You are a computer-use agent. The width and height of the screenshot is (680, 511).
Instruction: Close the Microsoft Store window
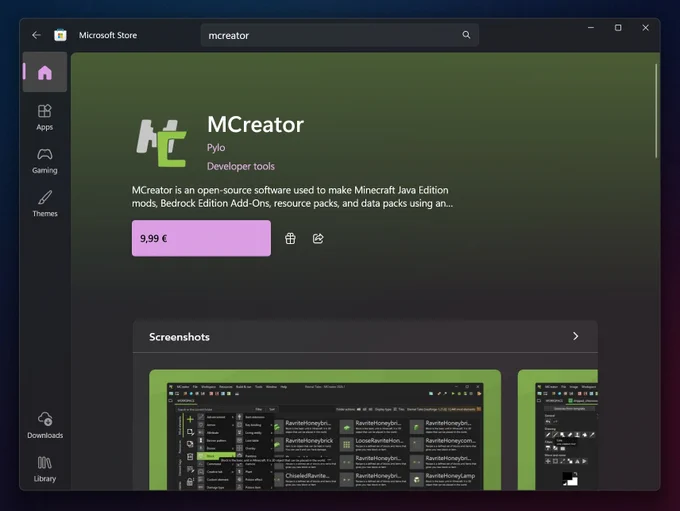click(645, 27)
